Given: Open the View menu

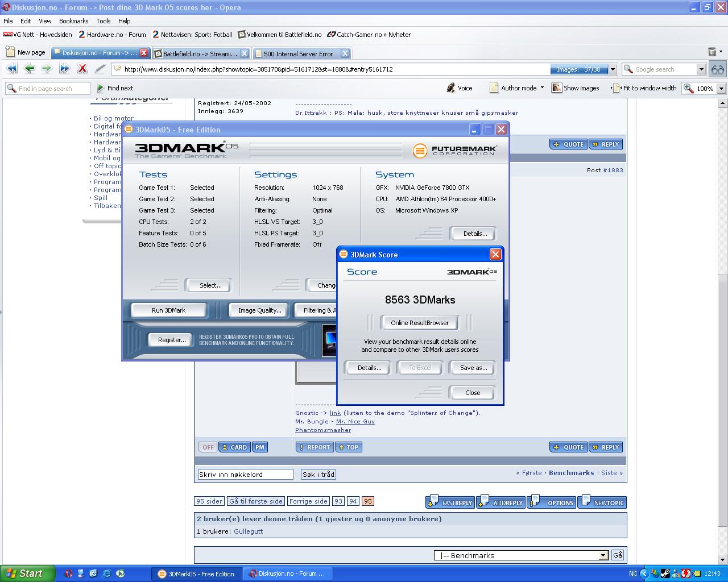Looking at the screenshot, I should pyautogui.click(x=45, y=21).
